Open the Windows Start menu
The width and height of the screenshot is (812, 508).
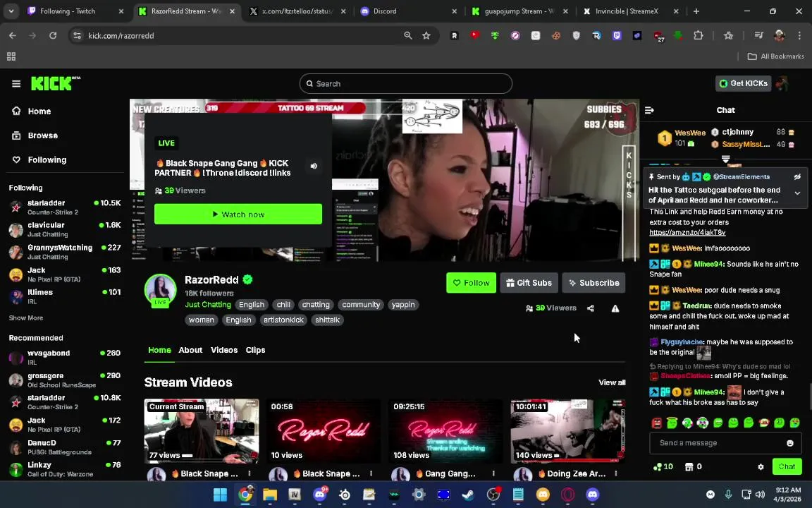coord(220,495)
